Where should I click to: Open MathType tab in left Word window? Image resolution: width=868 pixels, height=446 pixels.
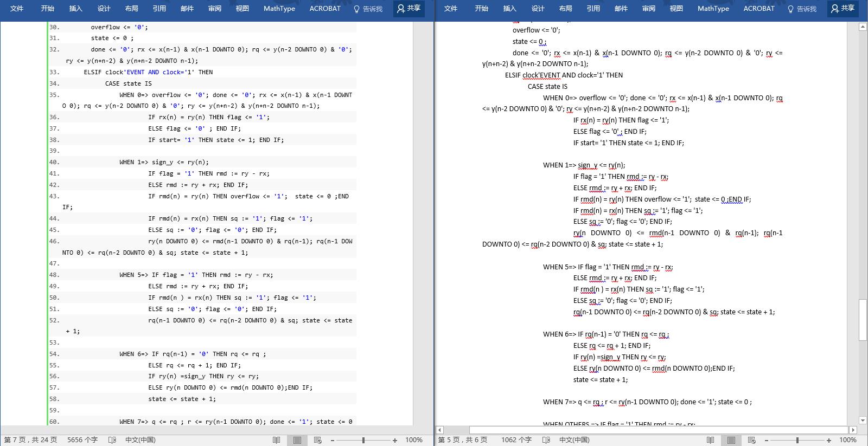pos(279,8)
